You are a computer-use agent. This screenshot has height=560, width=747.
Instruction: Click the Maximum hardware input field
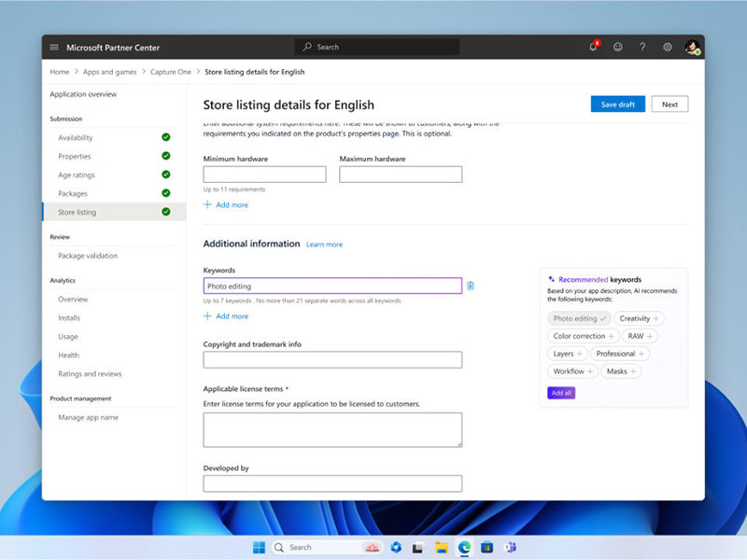[x=401, y=175]
